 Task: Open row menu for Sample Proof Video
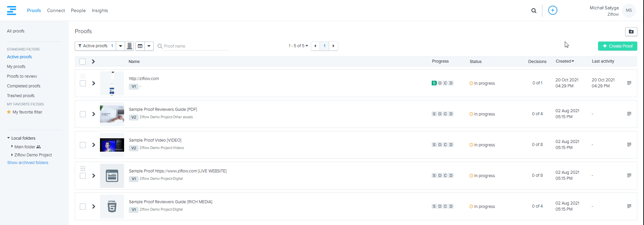pos(629,145)
